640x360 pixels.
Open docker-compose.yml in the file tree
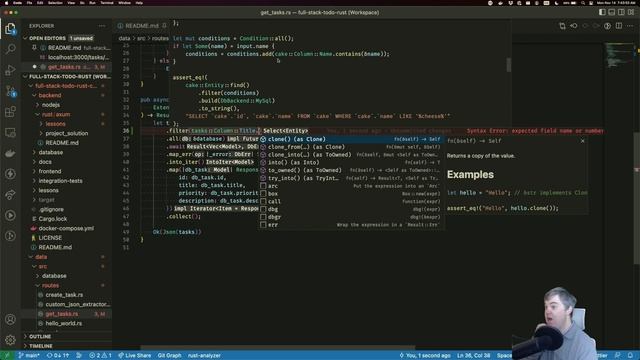pos(66,228)
